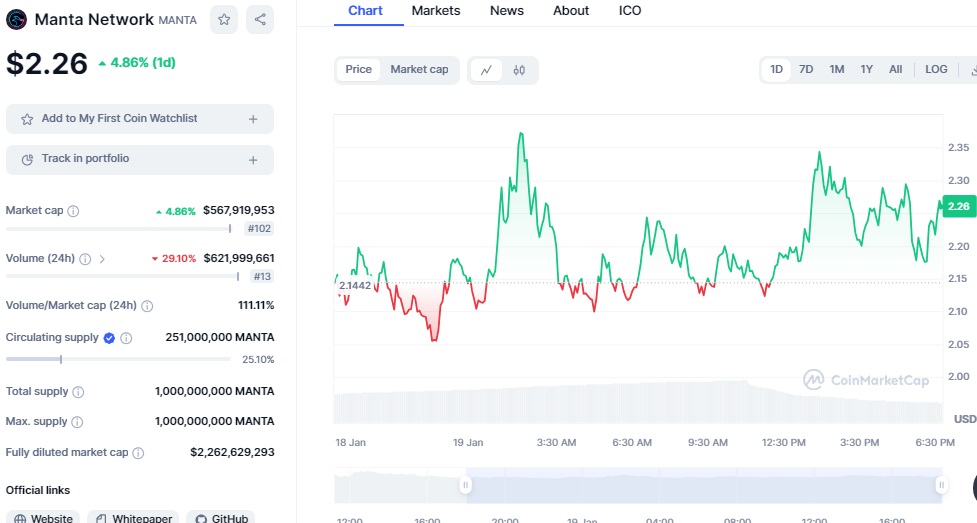Click the 111.11% ratio value
The image size is (977, 523).
click(x=256, y=305)
